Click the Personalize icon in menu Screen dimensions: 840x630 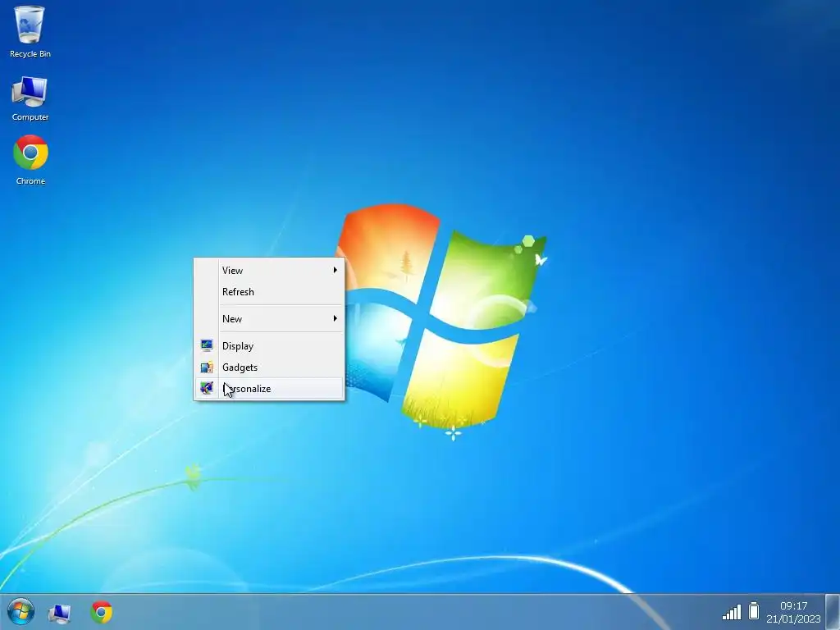207,388
